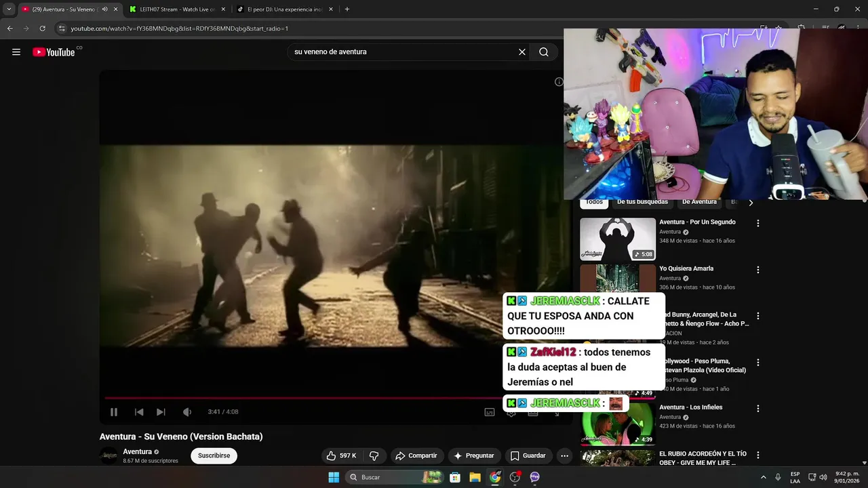Image resolution: width=868 pixels, height=488 pixels.
Task: Like the video showing 597 K
Action: 341,455
